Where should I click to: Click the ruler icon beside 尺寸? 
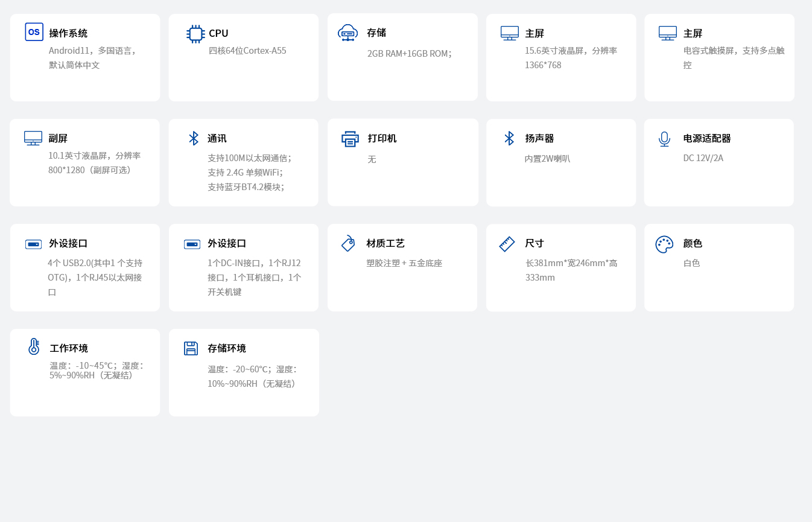pos(507,244)
